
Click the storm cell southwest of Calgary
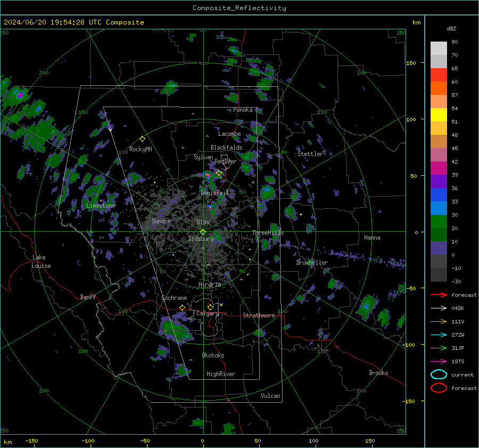point(175,330)
